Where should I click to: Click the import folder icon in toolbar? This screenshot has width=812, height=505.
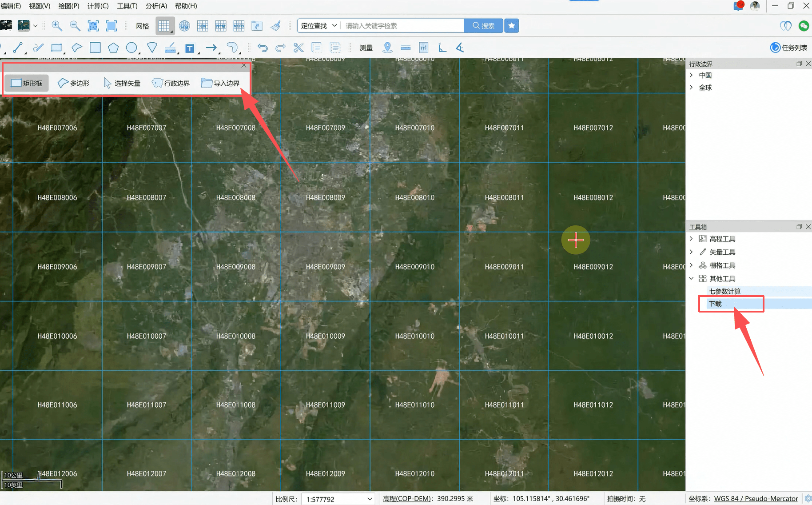(x=257, y=26)
